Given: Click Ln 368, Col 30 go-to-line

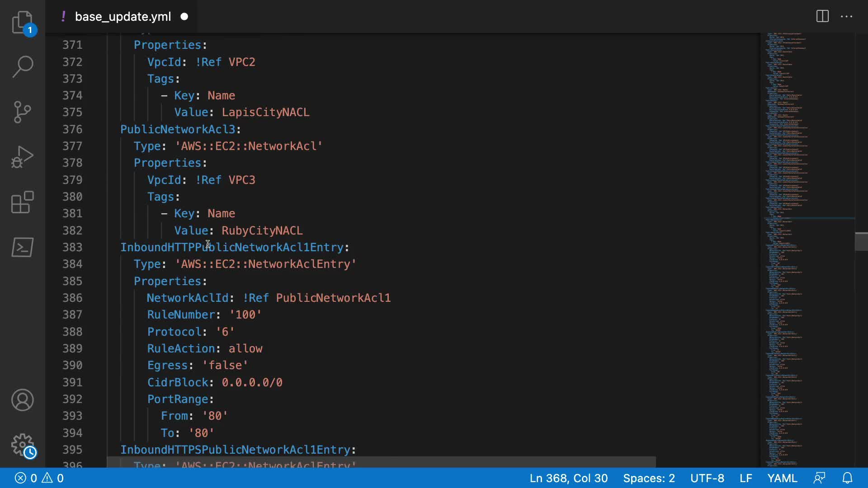Looking at the screenshot, I should click(568, 478).
